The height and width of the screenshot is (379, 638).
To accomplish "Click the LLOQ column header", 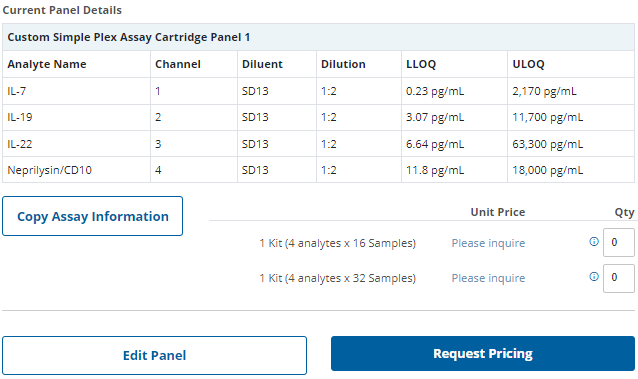I will tap(421, 64).
